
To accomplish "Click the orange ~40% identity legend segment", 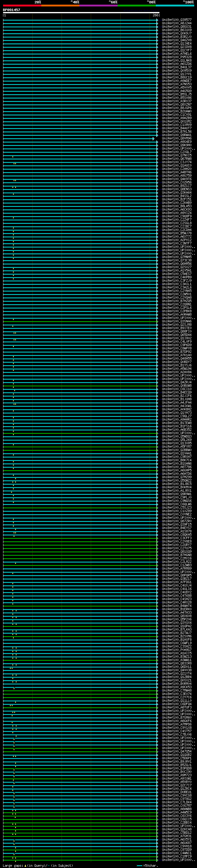I will [60, 6].
